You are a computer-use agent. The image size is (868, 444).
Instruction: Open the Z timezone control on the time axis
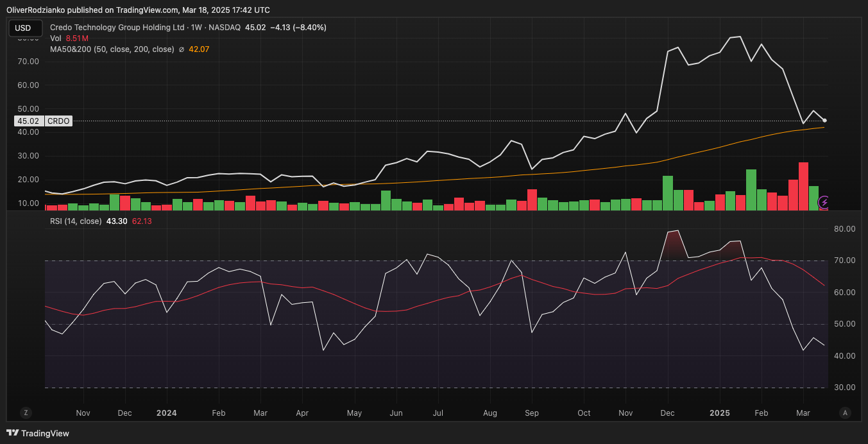tap(25, 413)
